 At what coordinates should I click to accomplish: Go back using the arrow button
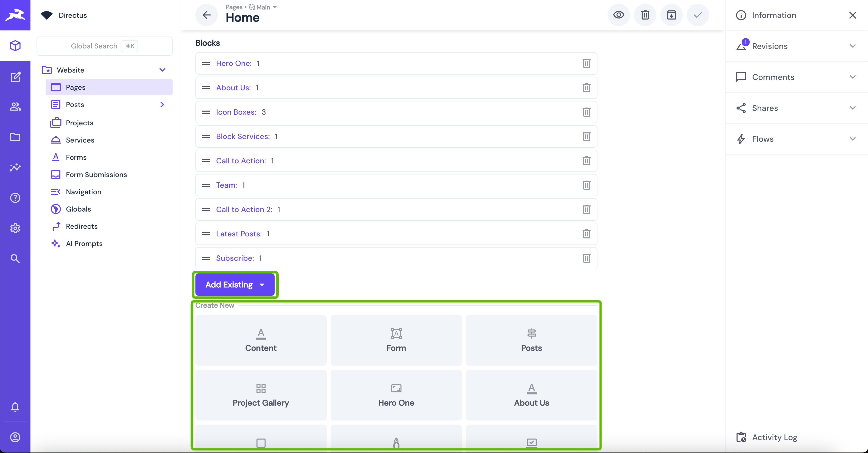(x=206, y=15)
